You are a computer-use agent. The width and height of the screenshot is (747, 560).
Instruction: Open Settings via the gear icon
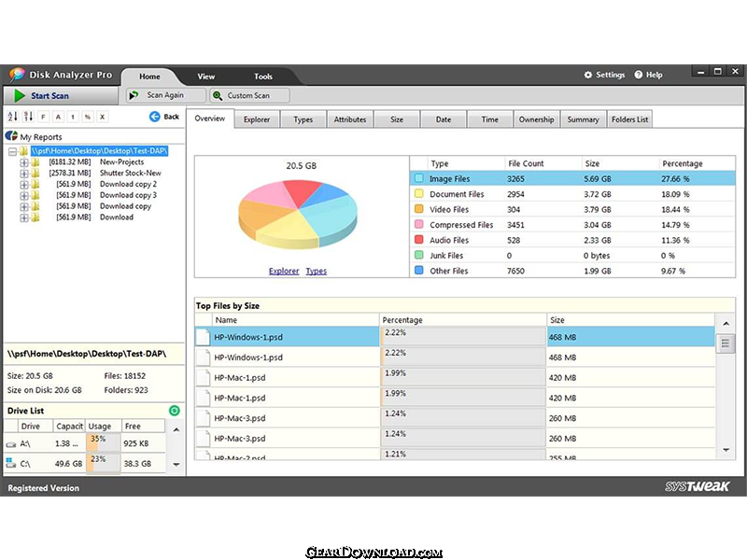point(588,75)
